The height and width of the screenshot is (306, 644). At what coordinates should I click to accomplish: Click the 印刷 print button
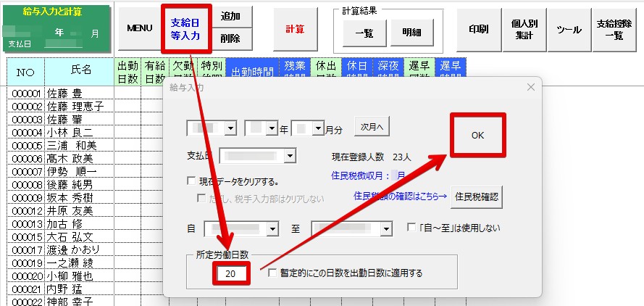(479, 29)
